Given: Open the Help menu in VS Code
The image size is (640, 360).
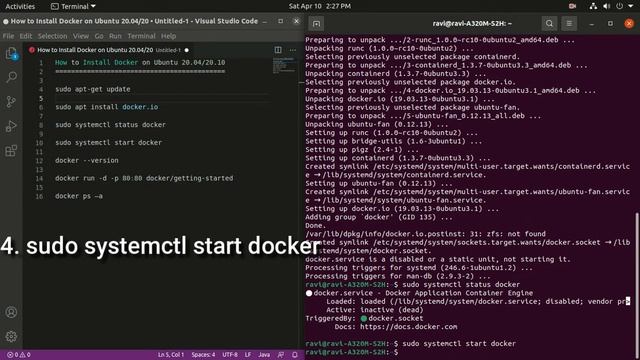Looking at the screenshot, I should pos(168,36).
